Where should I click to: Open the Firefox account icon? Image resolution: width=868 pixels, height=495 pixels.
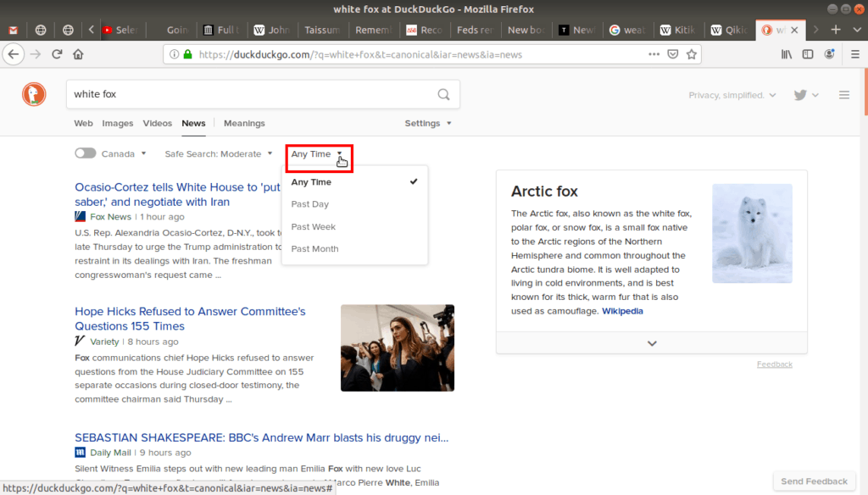tap(829, 54)
